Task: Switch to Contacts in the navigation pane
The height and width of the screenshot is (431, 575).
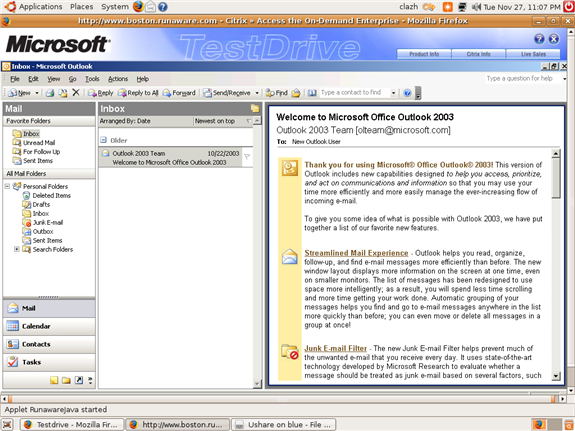Action: coord(49,344)
